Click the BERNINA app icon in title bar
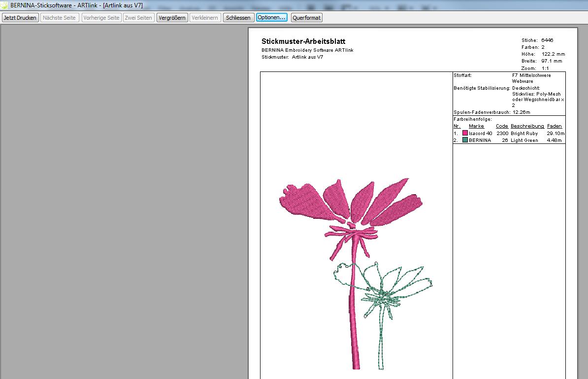 coord(4,5)
